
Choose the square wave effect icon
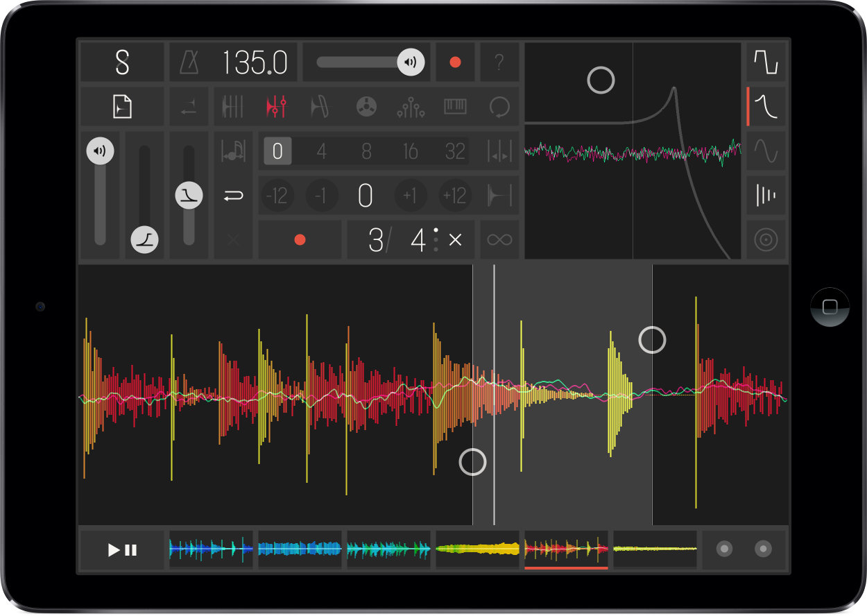point(766,62)
